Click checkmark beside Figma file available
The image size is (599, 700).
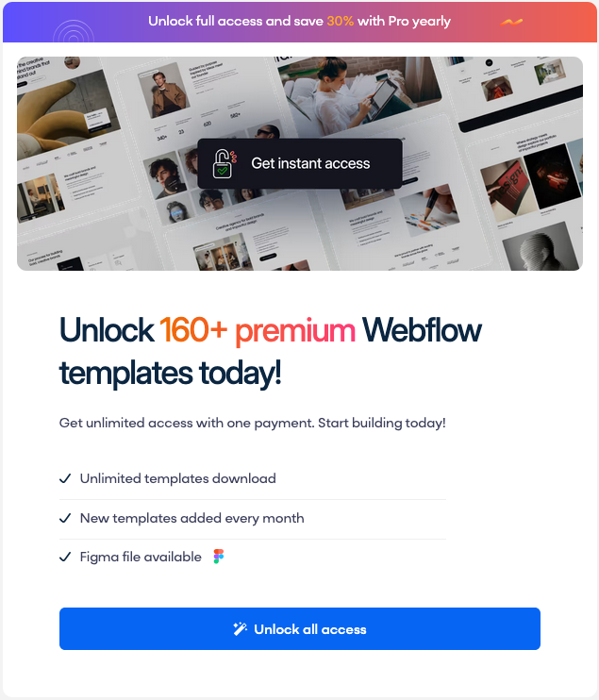pyautogui.click(x=65, y=557)
